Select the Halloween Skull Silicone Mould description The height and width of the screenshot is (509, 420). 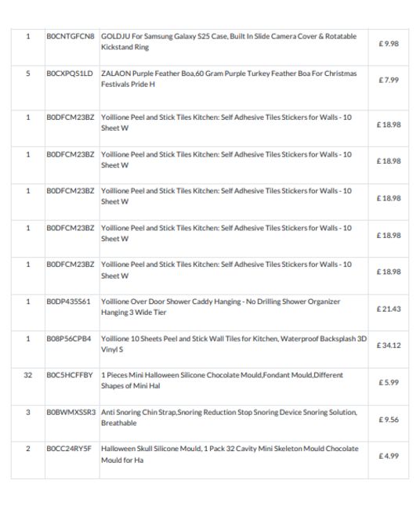pyautogui.click(x=230, y=454)
